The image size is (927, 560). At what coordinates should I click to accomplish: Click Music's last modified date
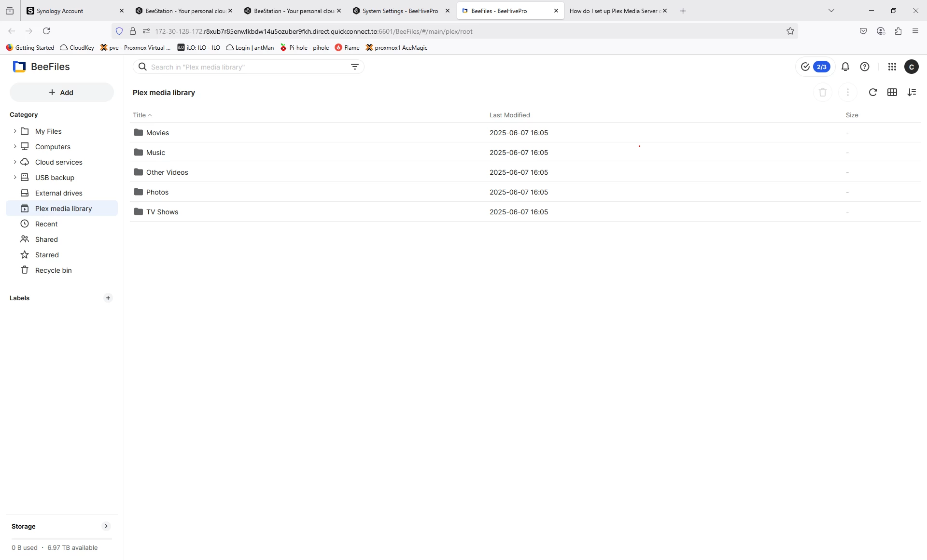519,153
